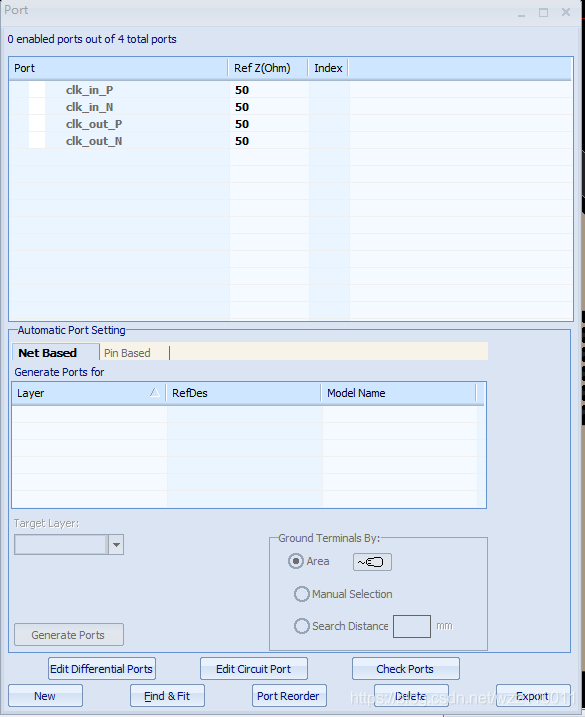The image size is (585, 717).
Task: Enable the clk_in_P port checkbox
Action: pyautogui.click(x=37, y=90)
